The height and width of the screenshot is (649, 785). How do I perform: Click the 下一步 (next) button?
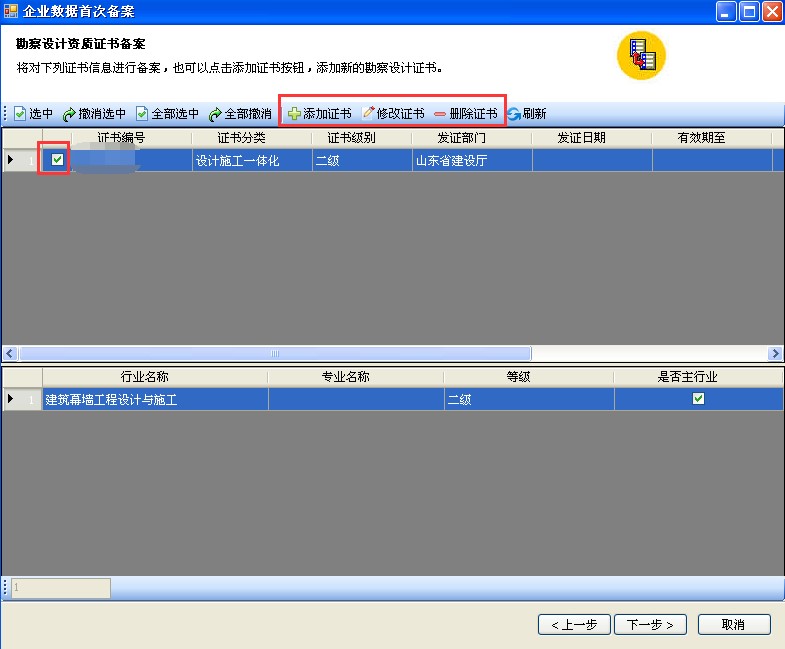tap(650, 624)
